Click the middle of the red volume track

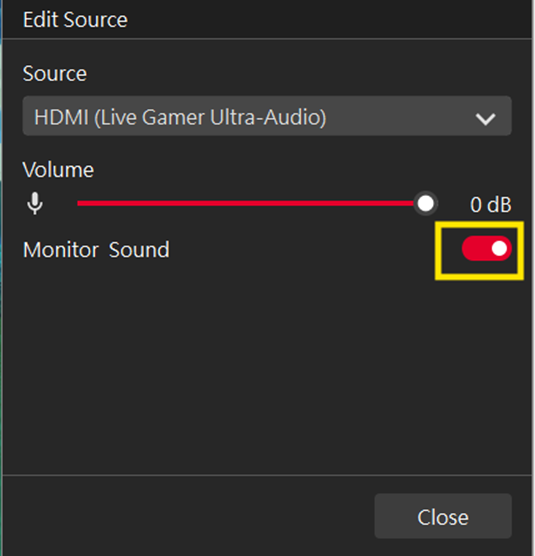point(246,203)
